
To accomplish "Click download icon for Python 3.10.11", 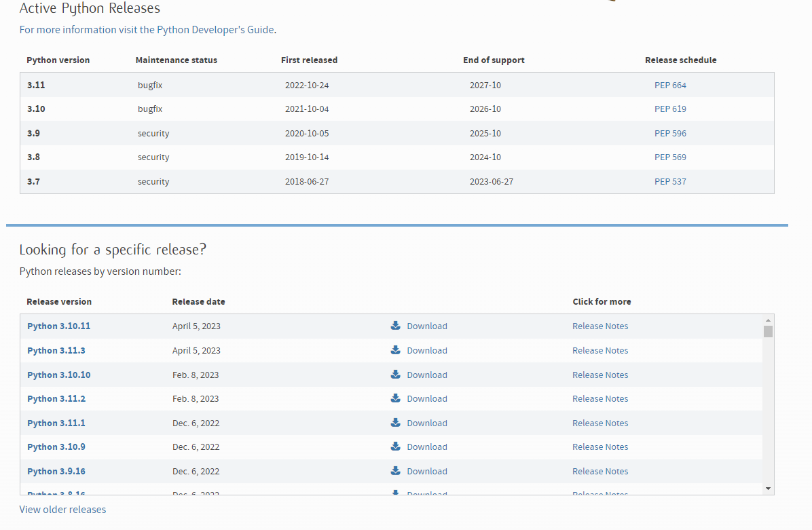I will point(396,326).
